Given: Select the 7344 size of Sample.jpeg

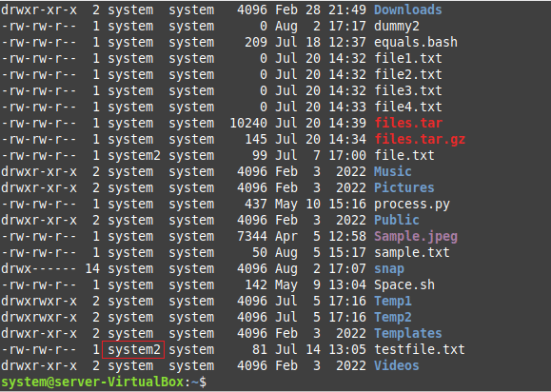Looking at the screenshot, I should (x=252, y=236).
